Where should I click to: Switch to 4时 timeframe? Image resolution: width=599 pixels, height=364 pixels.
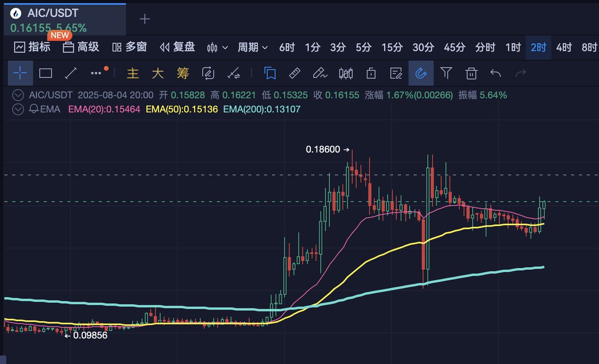564,47
